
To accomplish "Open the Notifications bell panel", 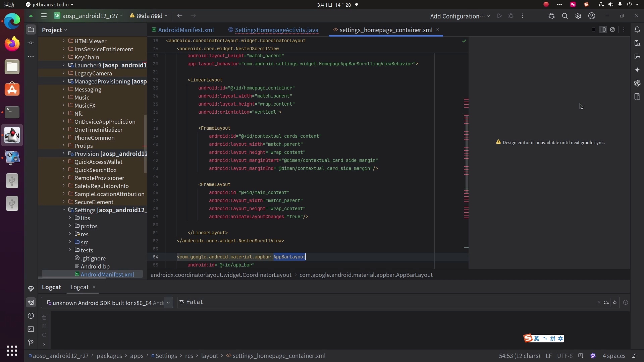I will [637, 30].
